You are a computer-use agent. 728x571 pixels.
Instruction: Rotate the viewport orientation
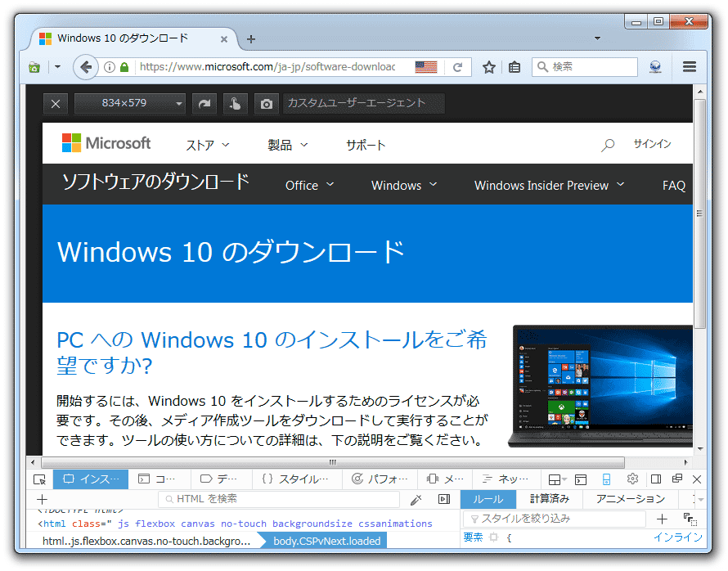(204, 104)
